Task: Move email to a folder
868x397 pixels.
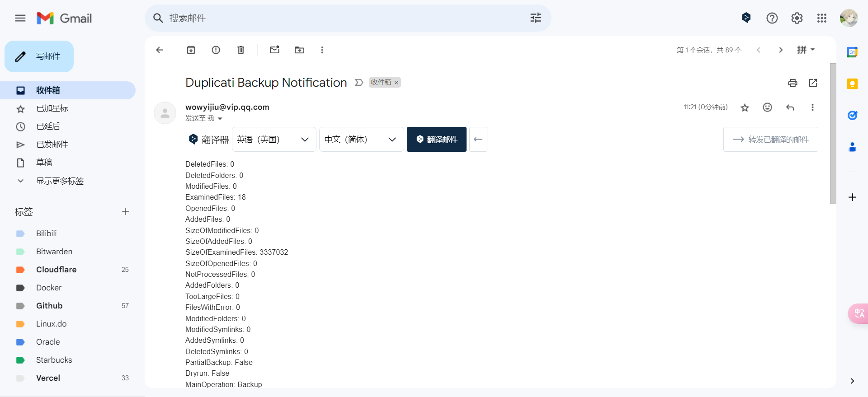Action: coord(299,50)
